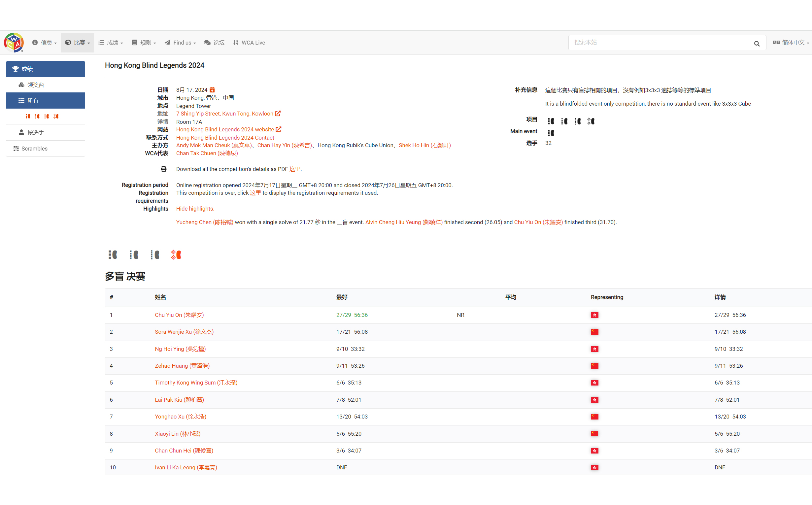This screenshot has width=812, height=505.
Task: Open the Scrambles sidebar item
Action: (x=34, y=149)
